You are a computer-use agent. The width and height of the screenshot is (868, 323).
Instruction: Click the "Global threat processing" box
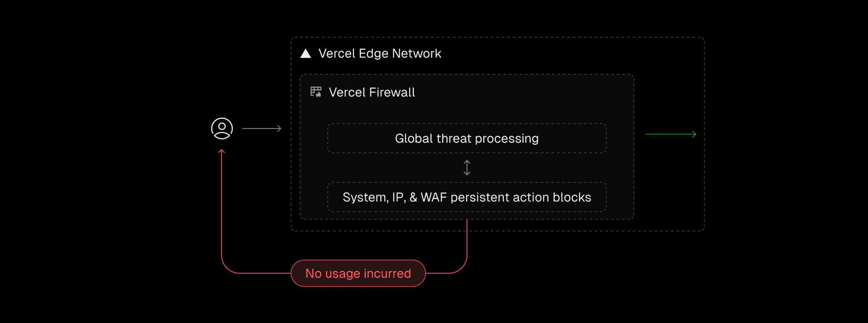click(x=467, y=138)
